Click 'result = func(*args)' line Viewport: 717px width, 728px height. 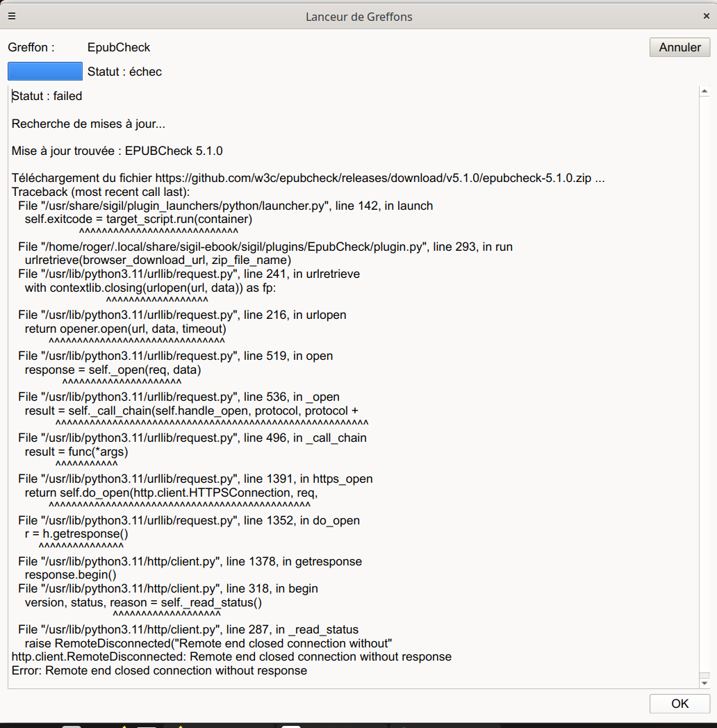[x=76, y=452]
